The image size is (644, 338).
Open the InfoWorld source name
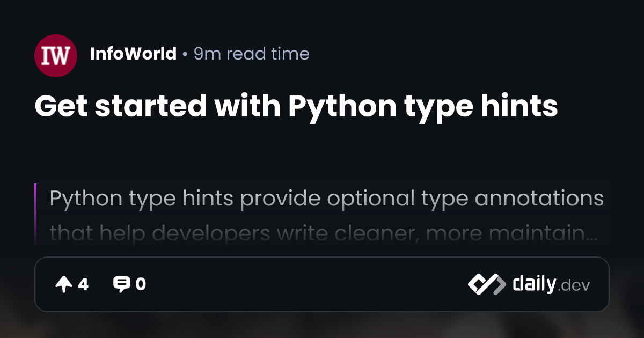133,54
